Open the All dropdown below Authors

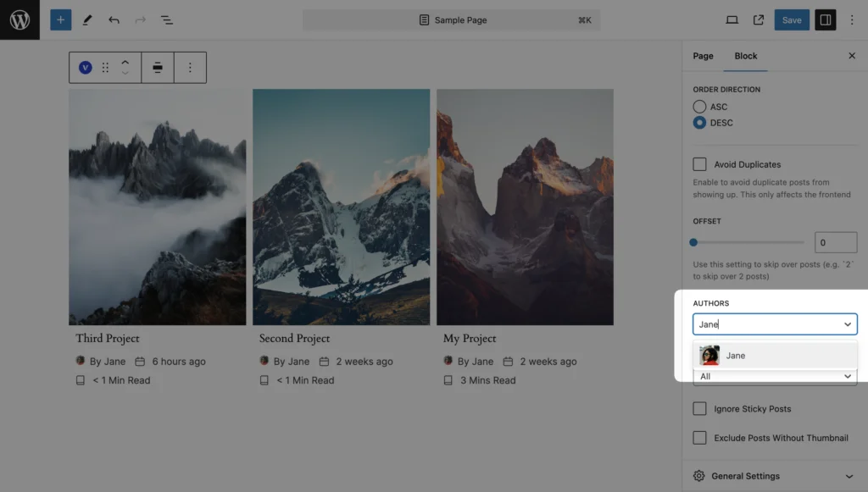(775, 377)
